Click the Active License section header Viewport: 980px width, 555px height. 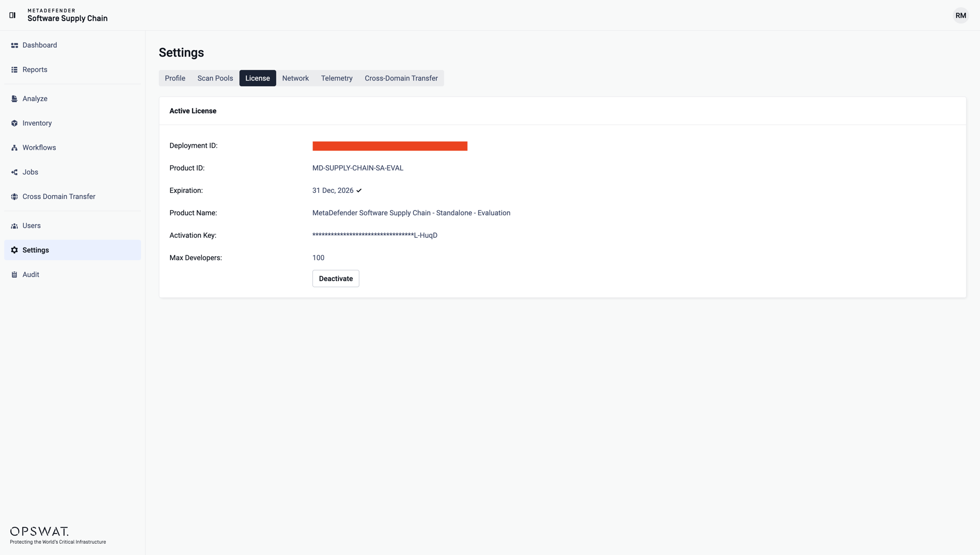tap(193, 111)
